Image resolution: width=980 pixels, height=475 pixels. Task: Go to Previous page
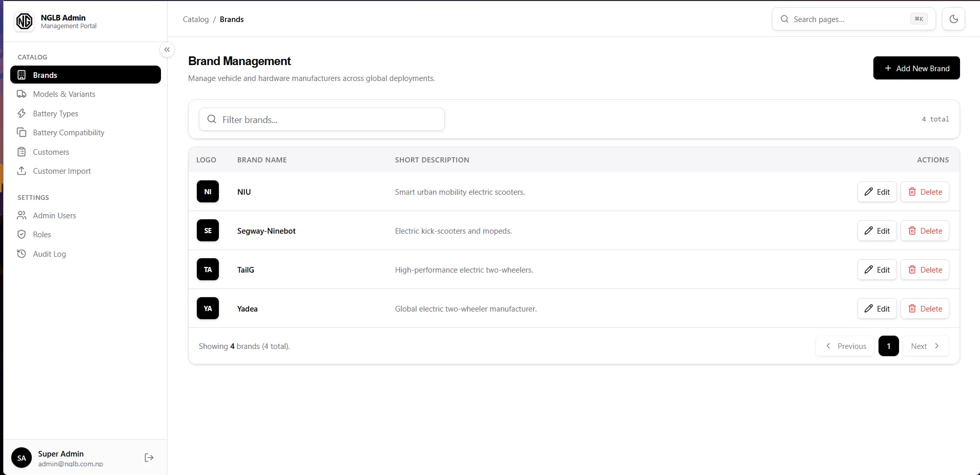tap(845, 346)
